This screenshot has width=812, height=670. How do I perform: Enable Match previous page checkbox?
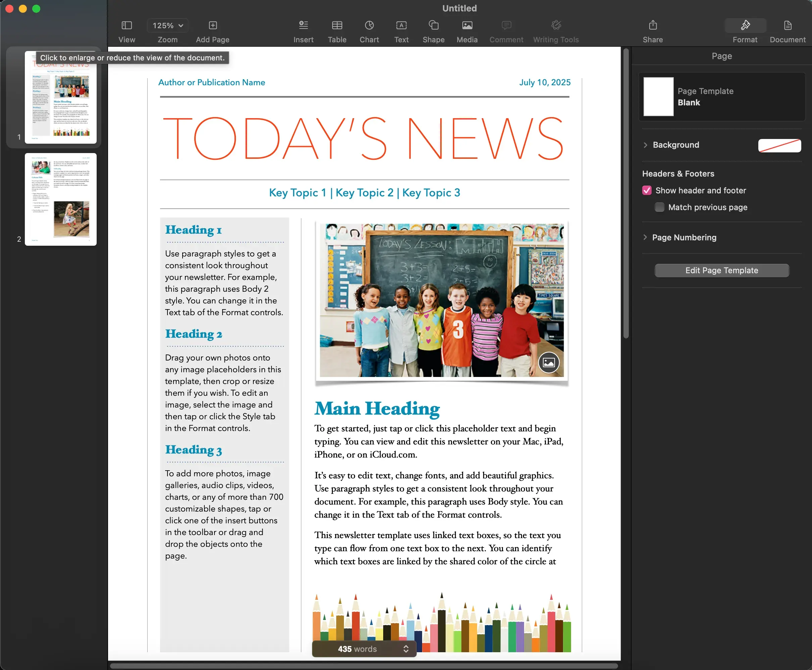659,207
